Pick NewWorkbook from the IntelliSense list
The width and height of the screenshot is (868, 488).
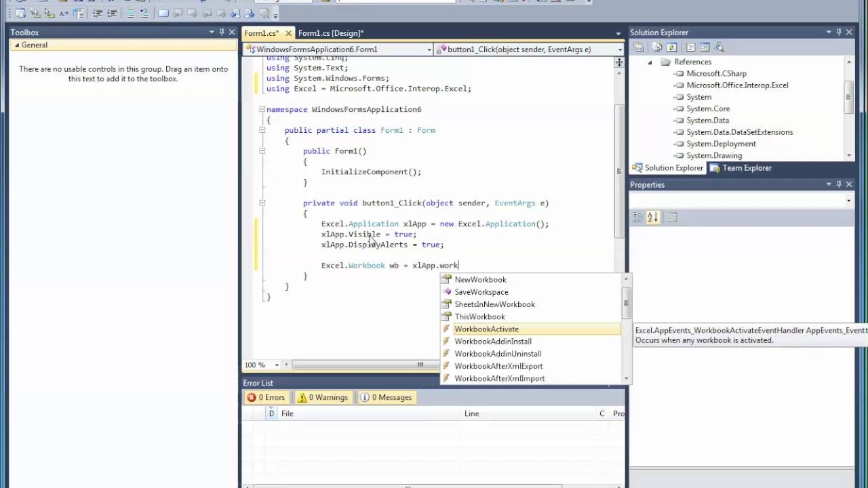530,280
